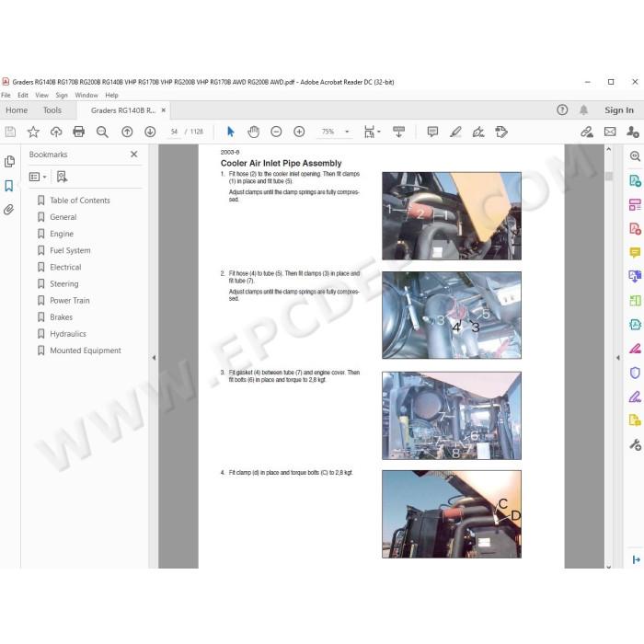Open the Protect shield tool
644x644 pixels.
point(635,373)
